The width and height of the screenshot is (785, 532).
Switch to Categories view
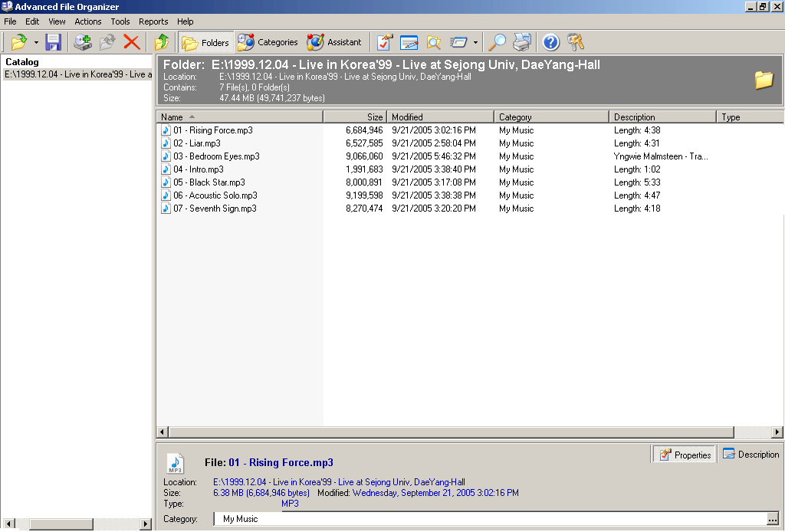[268, 42]
